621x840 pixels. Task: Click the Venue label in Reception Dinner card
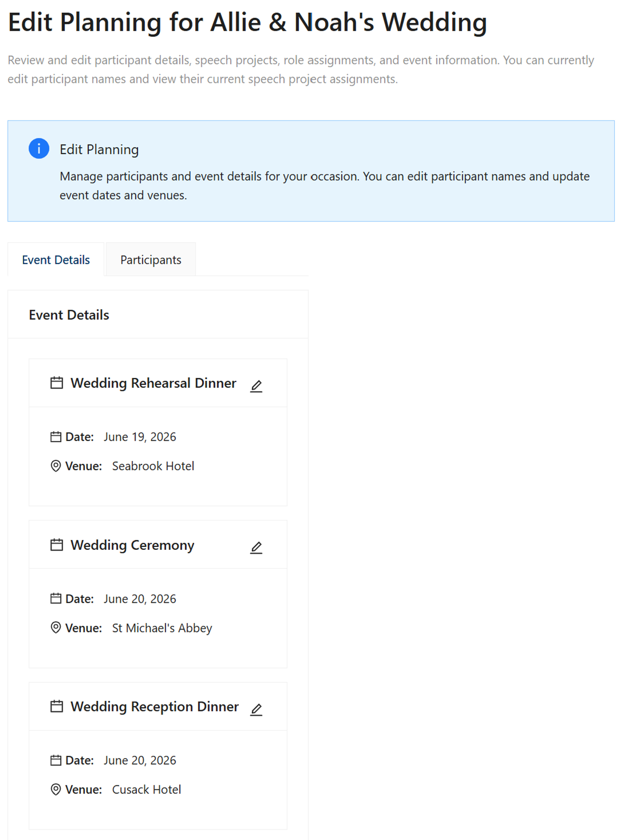coord(83,790)
